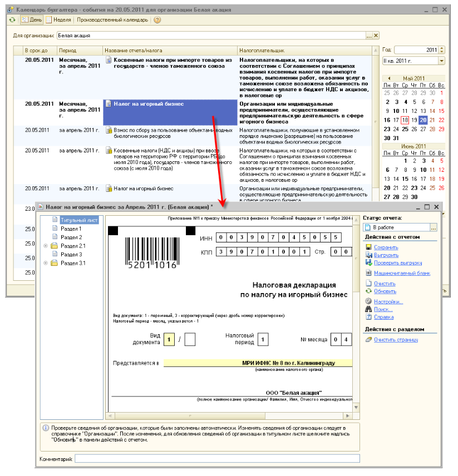Image resolution: width=458 pixels, height=476 pixels.
Task: Open Производственный календарь from the toolbar
Action: [112, 20]
